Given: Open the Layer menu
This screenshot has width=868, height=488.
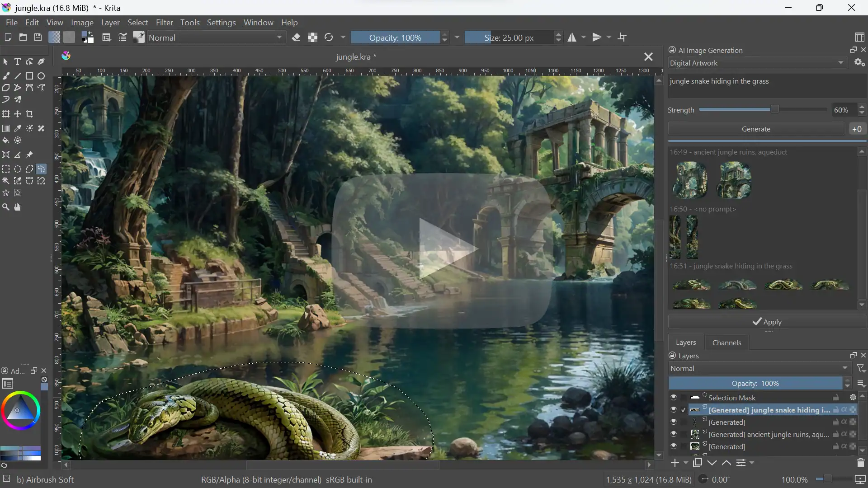Looking at the screenshot, I should 110,22.
